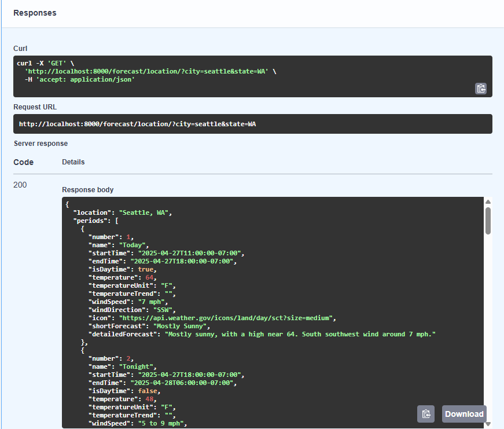Click the 200 status code
Image resolution: width=504 pixels, height=429 pixels.
click(20, 185)
